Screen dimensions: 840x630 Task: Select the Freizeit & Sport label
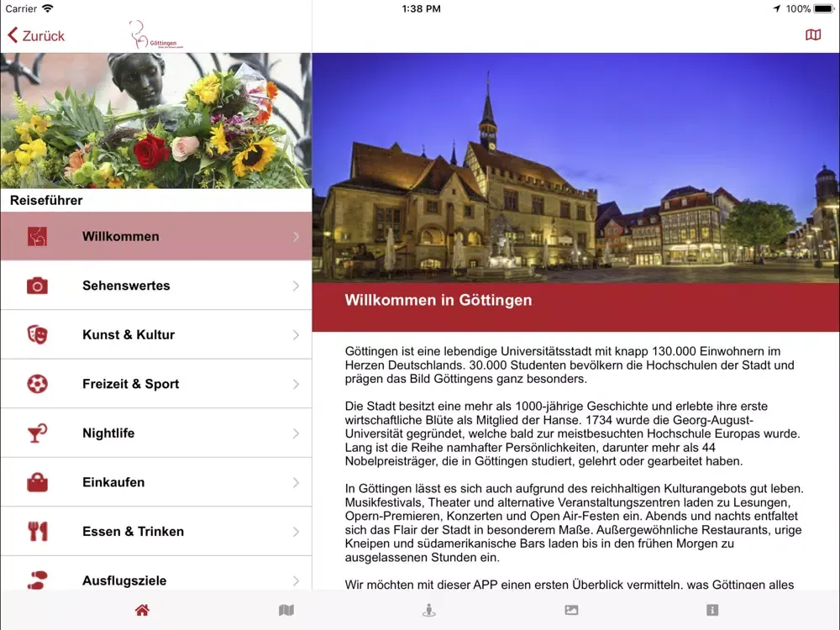pyautogui.click(x=131, y=384)
